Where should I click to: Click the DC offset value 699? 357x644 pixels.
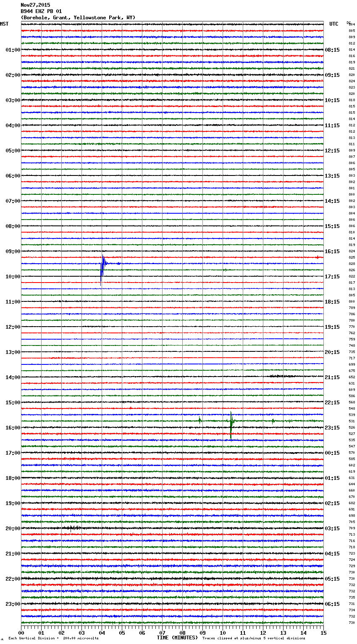pyautogui.click(x=352, y=365)
